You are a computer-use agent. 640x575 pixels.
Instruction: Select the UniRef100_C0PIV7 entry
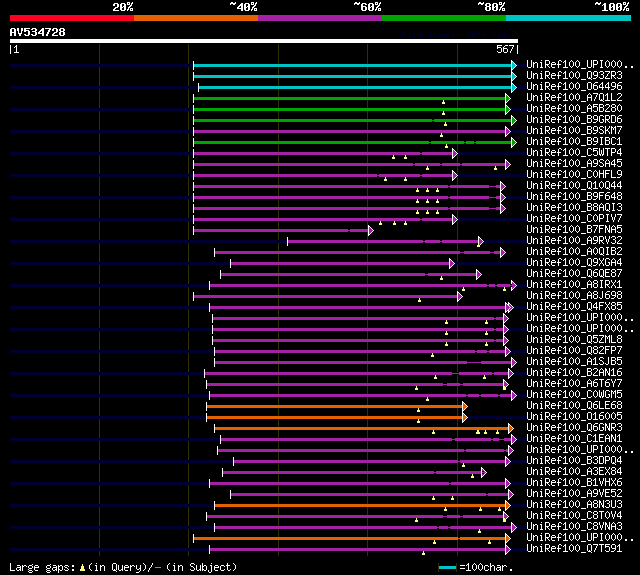(x=574, y=219)
